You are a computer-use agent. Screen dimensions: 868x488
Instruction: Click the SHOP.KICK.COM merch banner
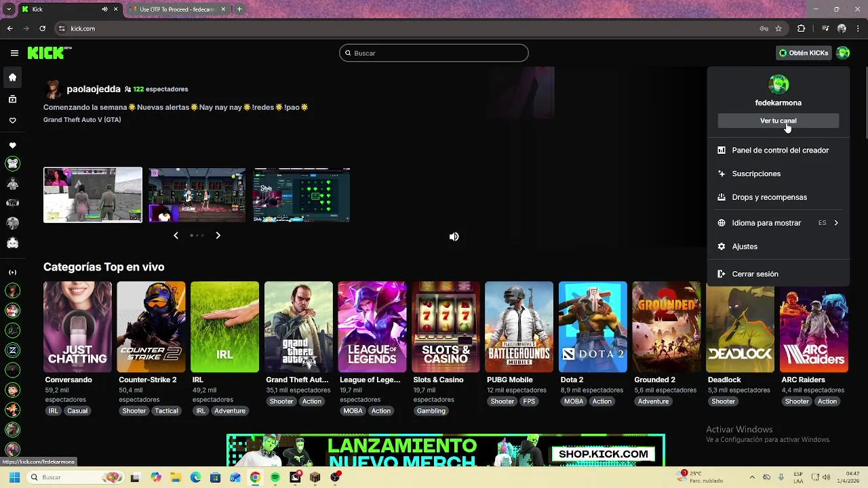(x=446, y=450)
